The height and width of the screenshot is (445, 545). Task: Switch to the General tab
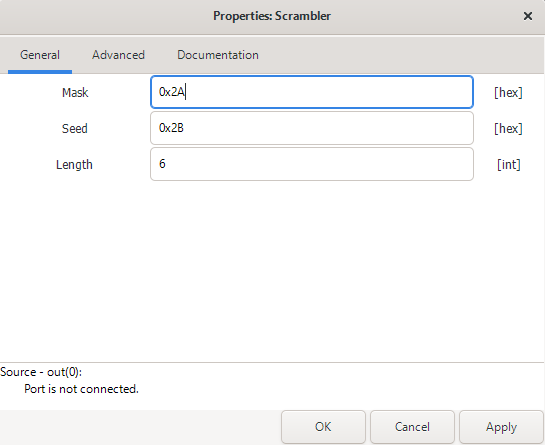(40, 55)
